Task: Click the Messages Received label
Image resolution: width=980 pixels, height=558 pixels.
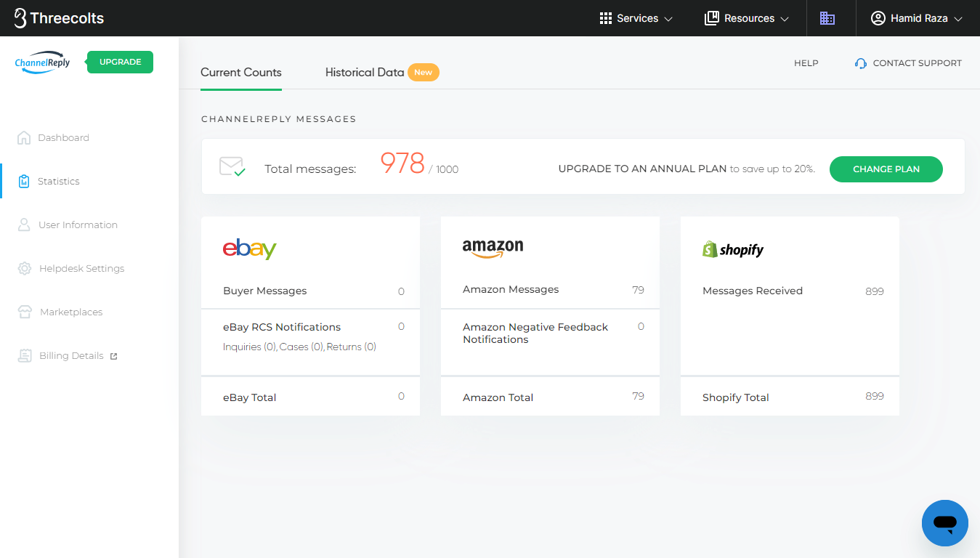Action: click(753, 291)
